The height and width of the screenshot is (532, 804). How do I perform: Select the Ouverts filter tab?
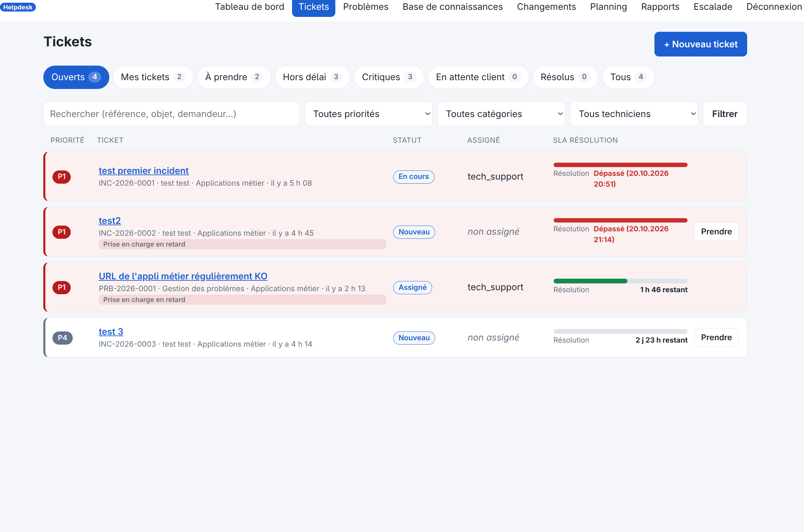click(x=76, y=77)
